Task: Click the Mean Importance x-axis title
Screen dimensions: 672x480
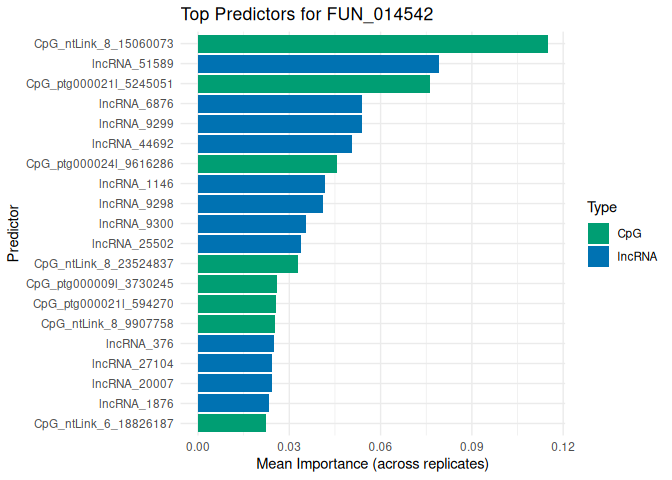Action: 372,465
